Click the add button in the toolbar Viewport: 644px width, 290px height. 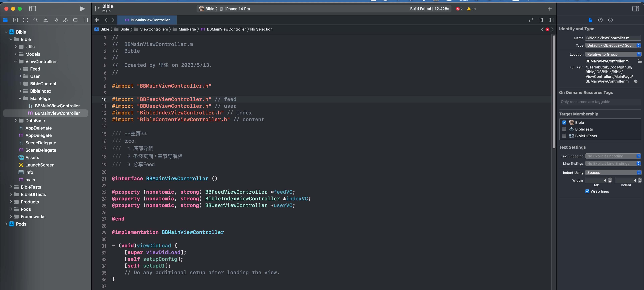point(550,9)
